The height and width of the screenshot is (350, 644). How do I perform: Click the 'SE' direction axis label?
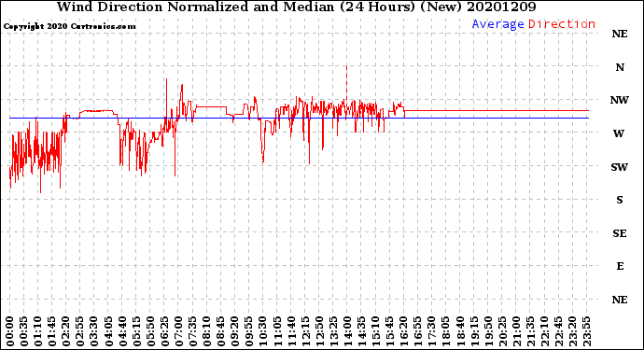[x=620, y=233]
